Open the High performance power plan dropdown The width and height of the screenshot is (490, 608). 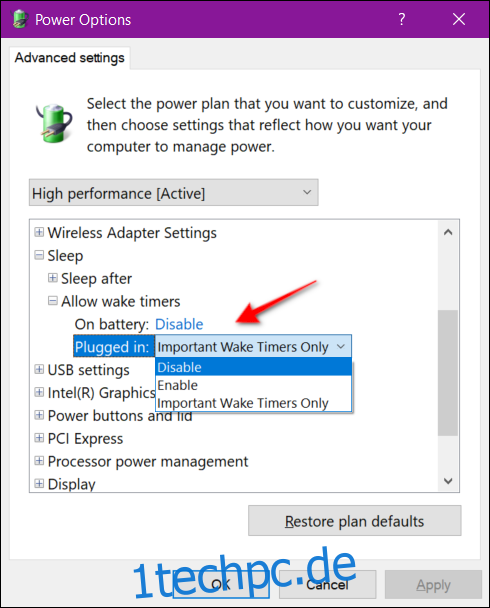[x=174, y=193]
